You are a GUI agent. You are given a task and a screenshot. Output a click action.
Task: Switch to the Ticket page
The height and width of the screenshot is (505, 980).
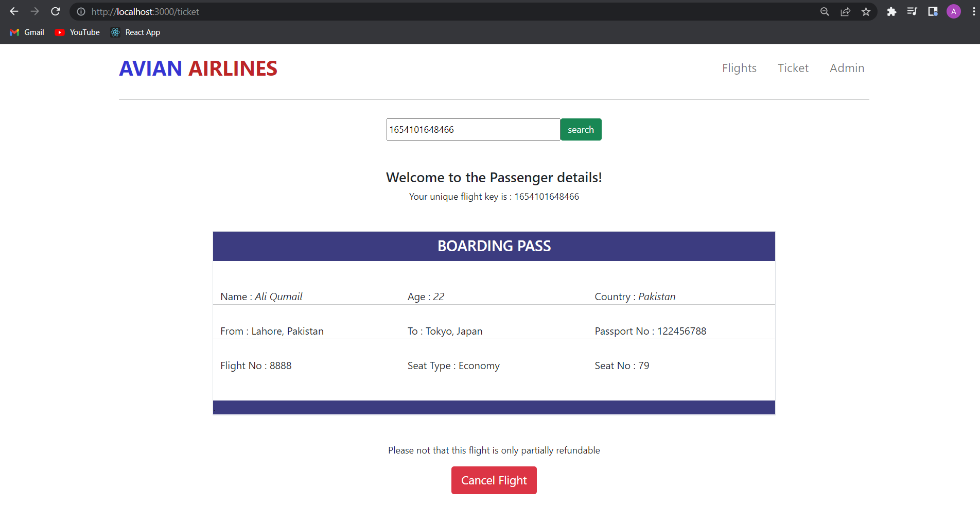[793, 68]
